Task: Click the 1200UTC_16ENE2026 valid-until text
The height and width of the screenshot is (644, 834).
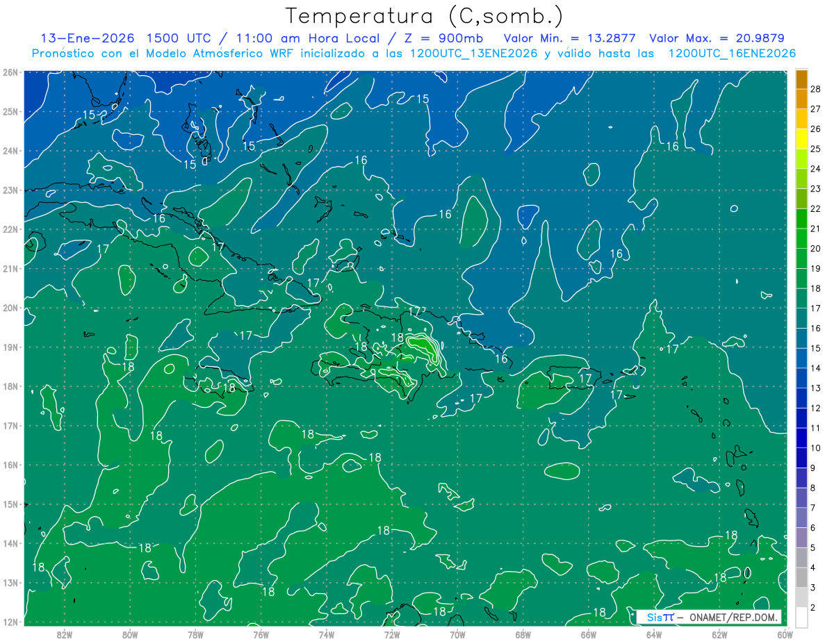Action: click(x=732, y=53)
